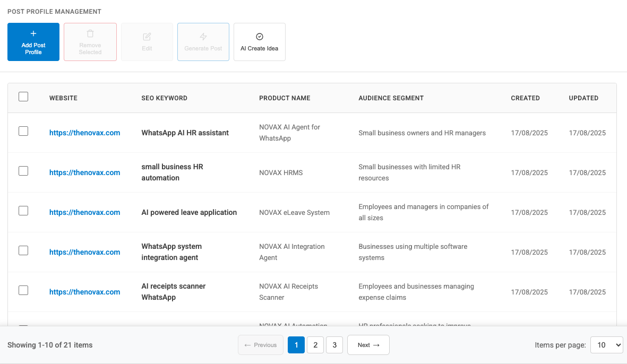Jump to page 2 of results
This screenshot has width=627, height=364.
click(315, 345)
